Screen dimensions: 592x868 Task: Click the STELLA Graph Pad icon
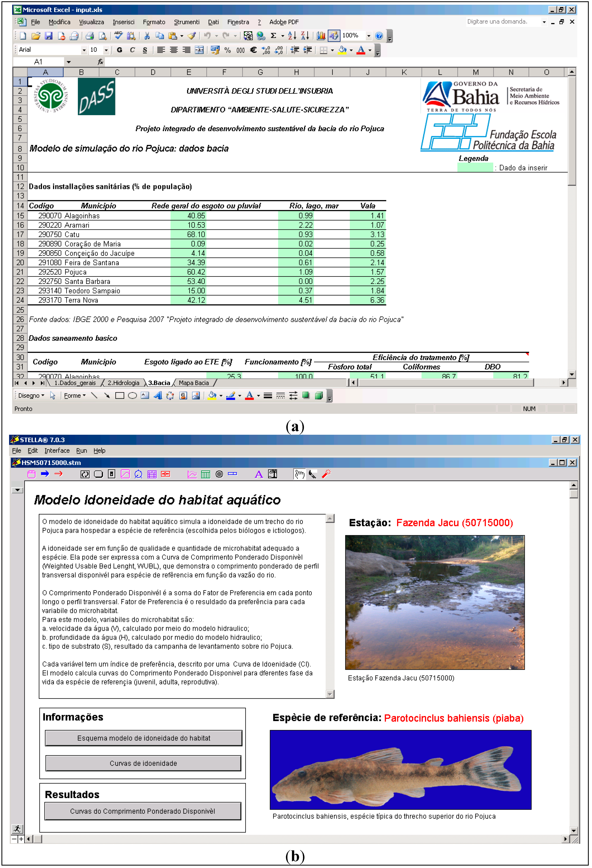pos(192,474)
